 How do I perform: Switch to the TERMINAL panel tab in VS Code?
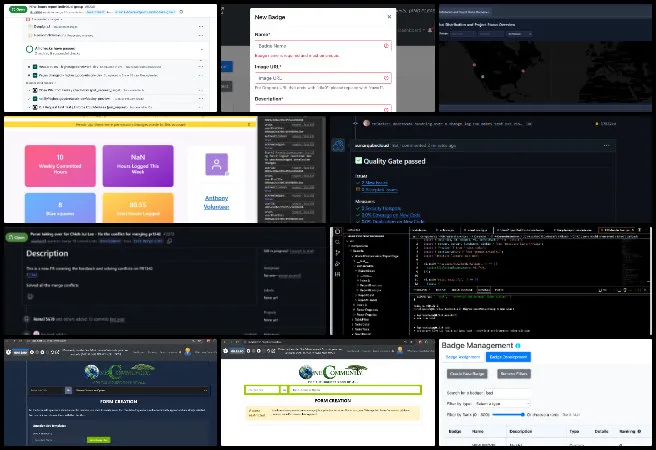click(484, 289)
